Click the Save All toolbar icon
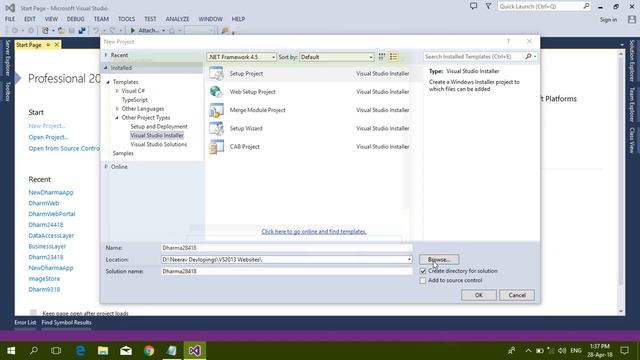Image resolution: width=640 pixels, height=360 pixels. pyautogui.click(x=82, y=30)
